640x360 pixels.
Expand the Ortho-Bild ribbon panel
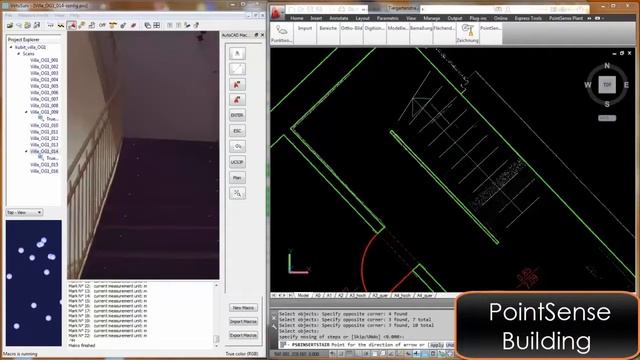pos(351,33)
